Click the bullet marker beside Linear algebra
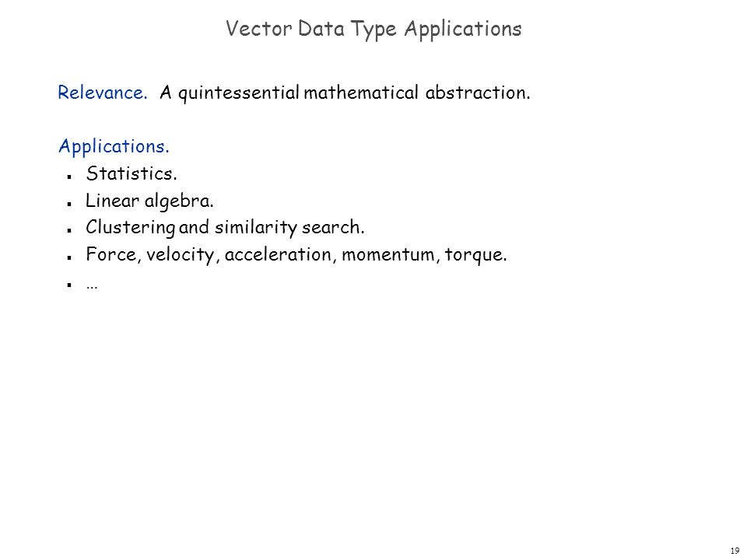 tap(69, 204)
